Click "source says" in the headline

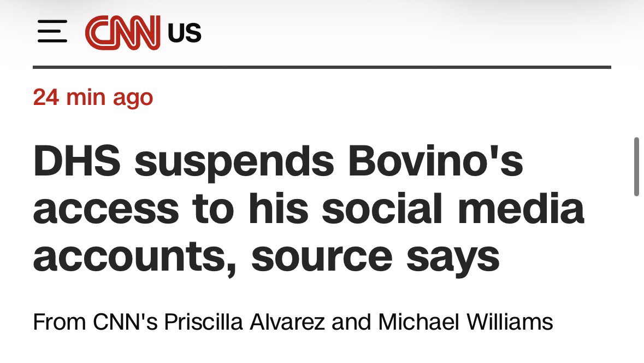pyautogui.click(x=375, y=257)
